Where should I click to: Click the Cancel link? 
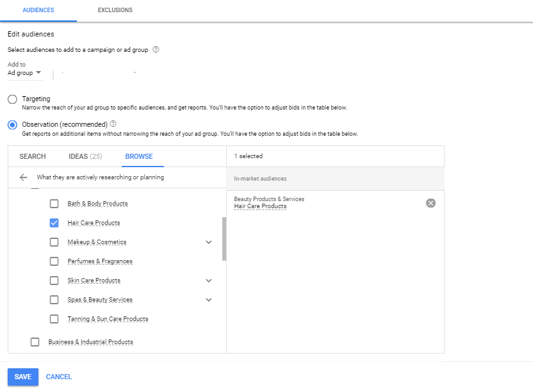pos(59,377)
